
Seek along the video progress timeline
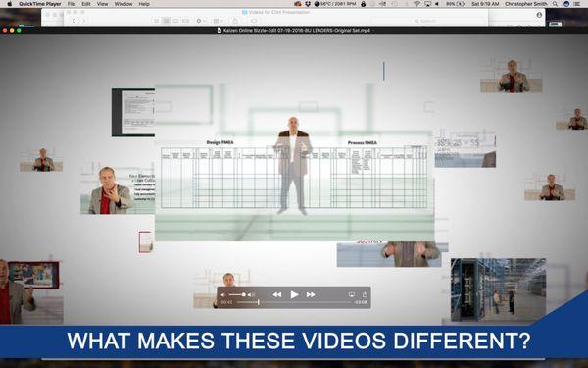(x=294, y=302)
